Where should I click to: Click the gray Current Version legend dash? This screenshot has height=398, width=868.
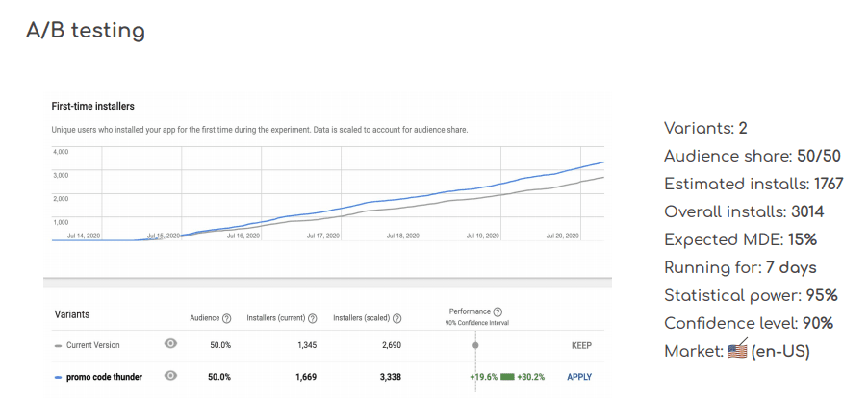[58, 345]
